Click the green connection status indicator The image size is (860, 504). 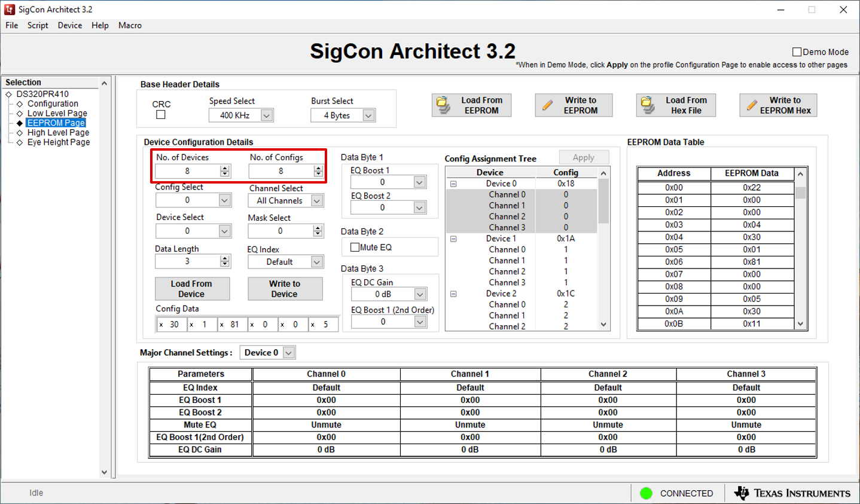click(x=646, y=493)
